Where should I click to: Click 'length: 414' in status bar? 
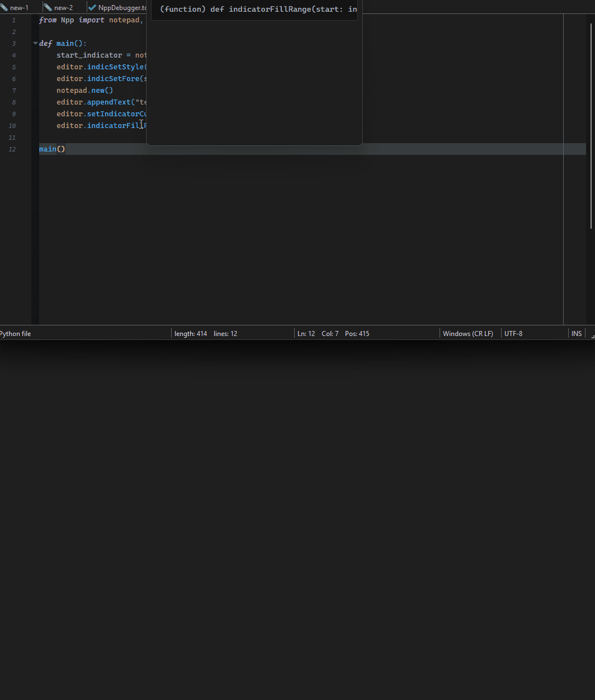pos(191,333)
